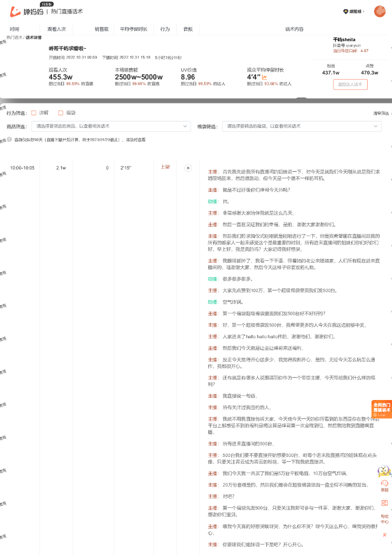Click the line 非常感谢大家陪伴我就是这么几天

[258, 213]
